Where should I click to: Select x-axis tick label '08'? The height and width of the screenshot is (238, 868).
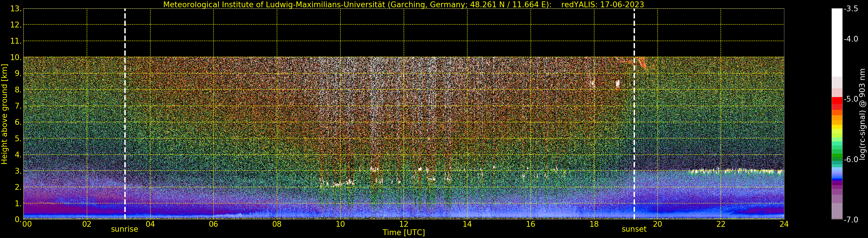[x=277, y=224]
